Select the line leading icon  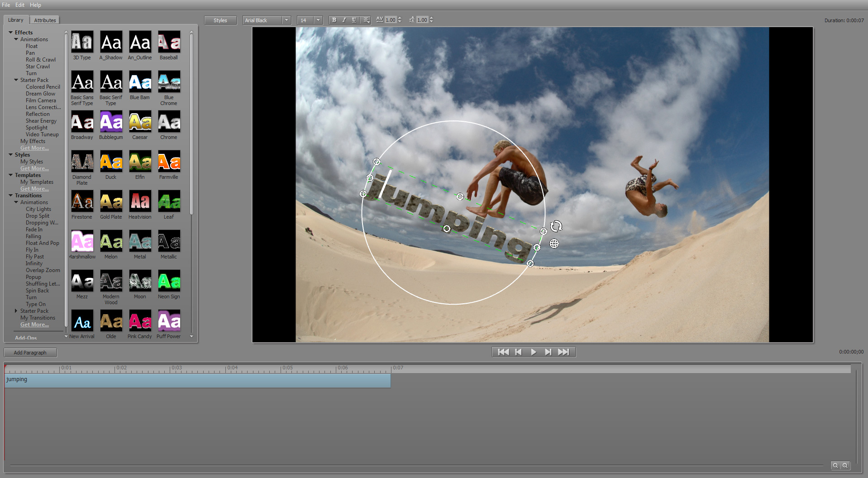[x=412, y=20]
